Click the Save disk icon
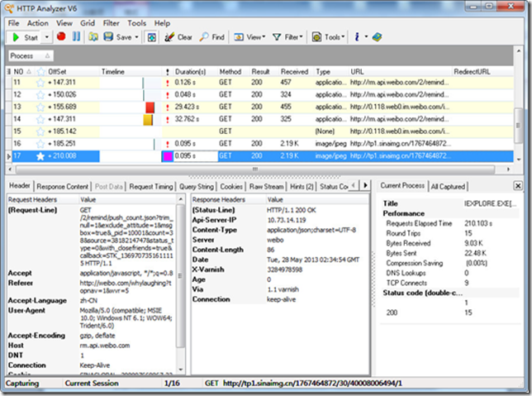The width and height of the screenshot is (532, 396). pyautogui.click(x=107, y=37)
